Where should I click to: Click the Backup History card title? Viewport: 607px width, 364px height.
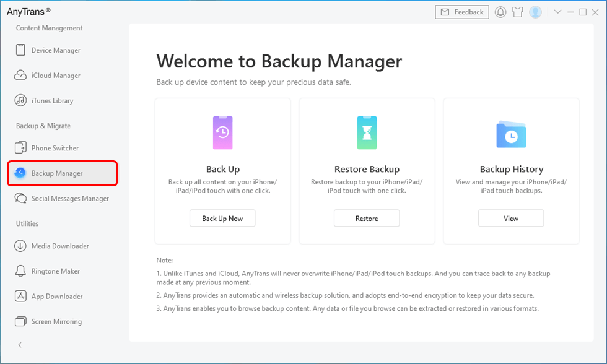(512, 169)
